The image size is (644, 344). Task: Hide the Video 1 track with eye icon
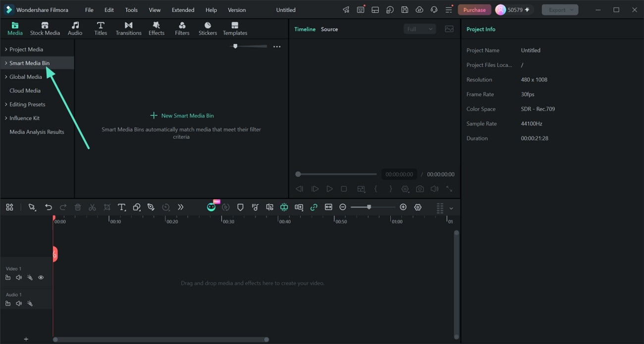(x=41, y=278)
